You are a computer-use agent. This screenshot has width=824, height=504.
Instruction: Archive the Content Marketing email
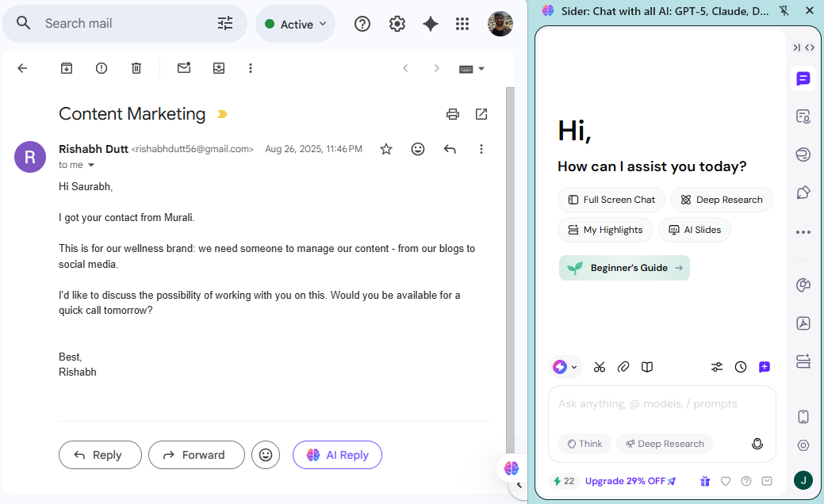pyautogui.click(x=67, y=68)
